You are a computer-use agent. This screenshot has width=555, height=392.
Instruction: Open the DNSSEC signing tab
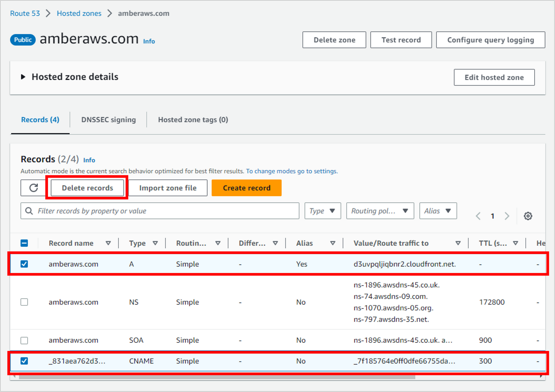[109, 120]
